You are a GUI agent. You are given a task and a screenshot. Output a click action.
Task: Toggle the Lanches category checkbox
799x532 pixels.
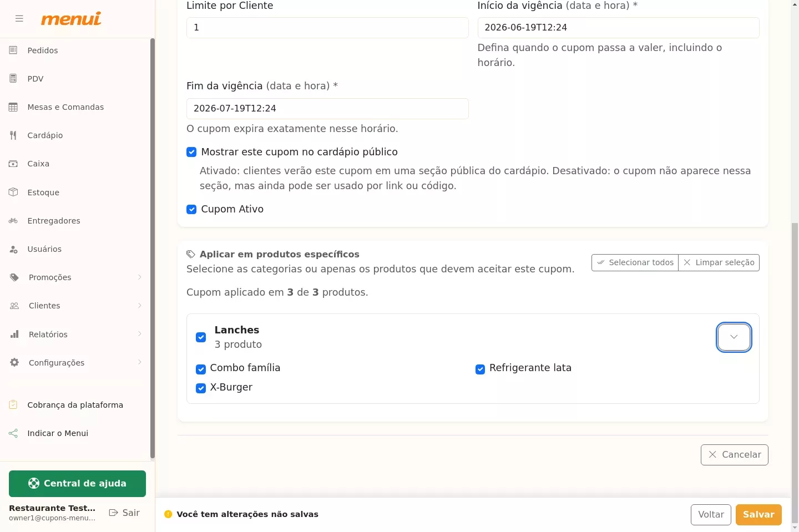click(201, 337)
